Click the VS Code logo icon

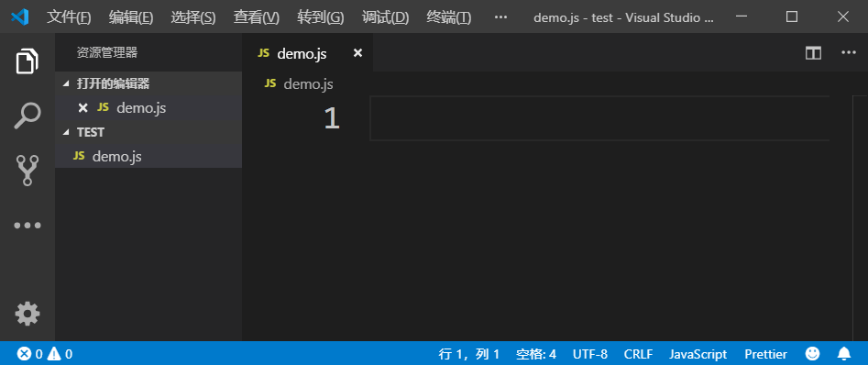(20, 17)
